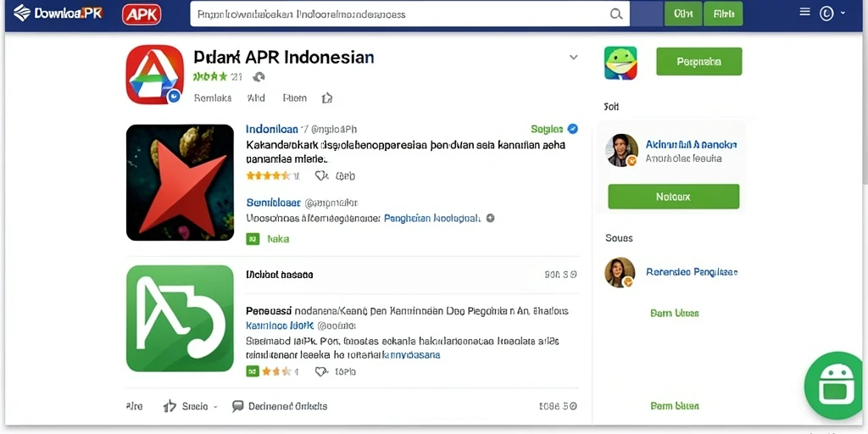
Task: Open the Rerendeo Pengiiaae link
Action: pos(692,272)
